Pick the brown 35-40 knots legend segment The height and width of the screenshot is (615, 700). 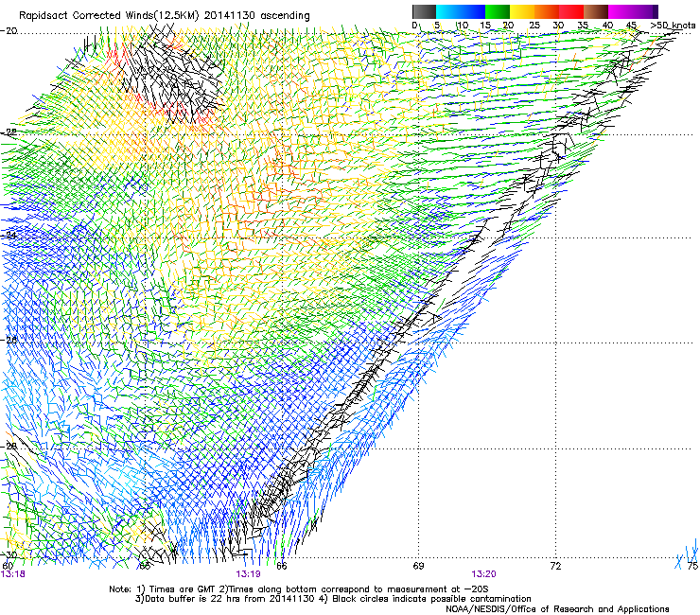pyautogui.click(x=596, y=11)
